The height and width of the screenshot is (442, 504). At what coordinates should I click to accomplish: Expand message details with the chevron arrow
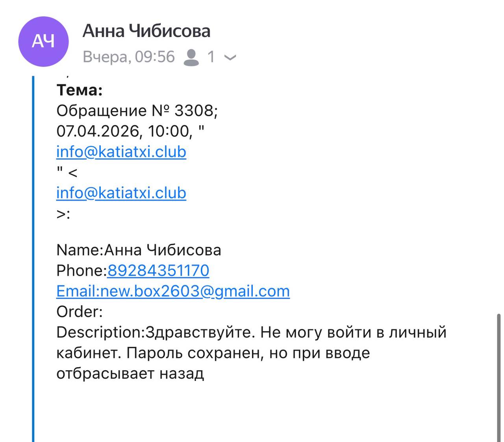[230, 58]
